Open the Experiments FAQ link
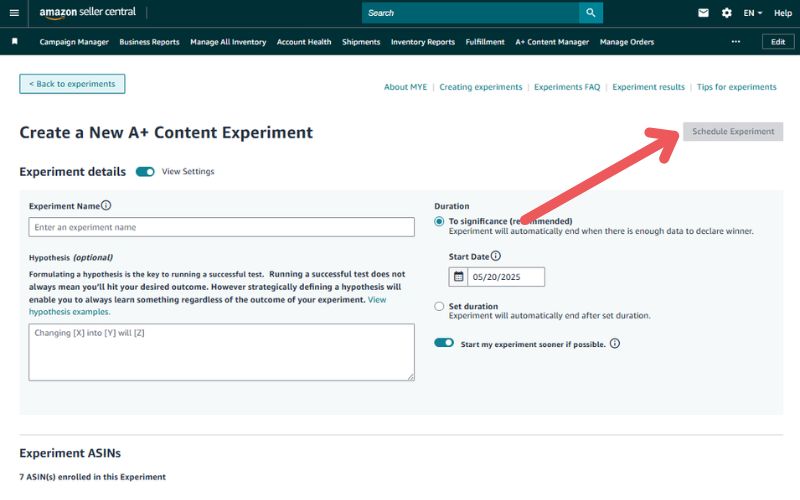Image resolution: width=800 pixels, height=500 pixels. tap(567, 87)
